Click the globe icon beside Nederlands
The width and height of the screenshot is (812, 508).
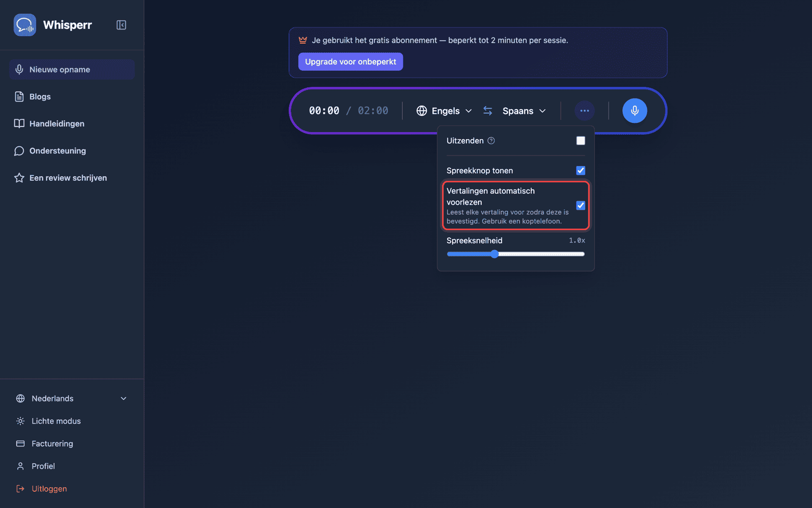(x=20, y=398)
